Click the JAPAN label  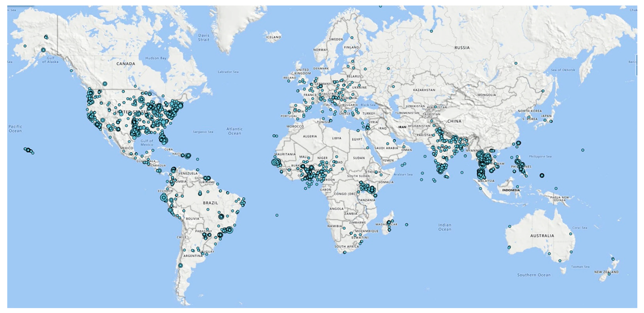pyautogui.click(x=546, y=116)
